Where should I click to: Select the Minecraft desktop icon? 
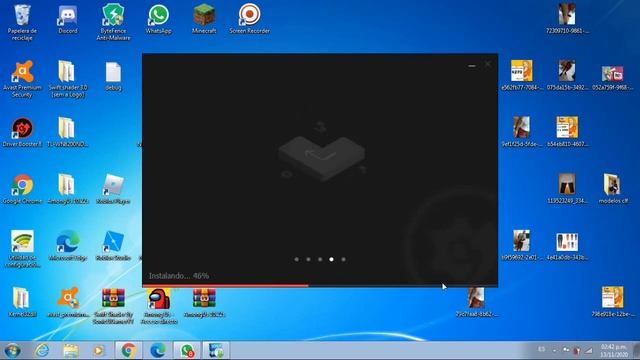click(x=204, y=20)
